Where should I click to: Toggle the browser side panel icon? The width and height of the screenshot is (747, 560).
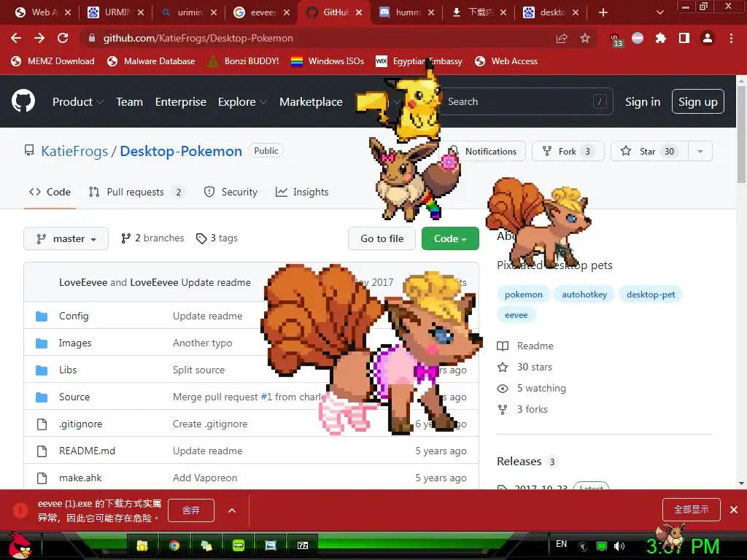[x=684, y=38]
